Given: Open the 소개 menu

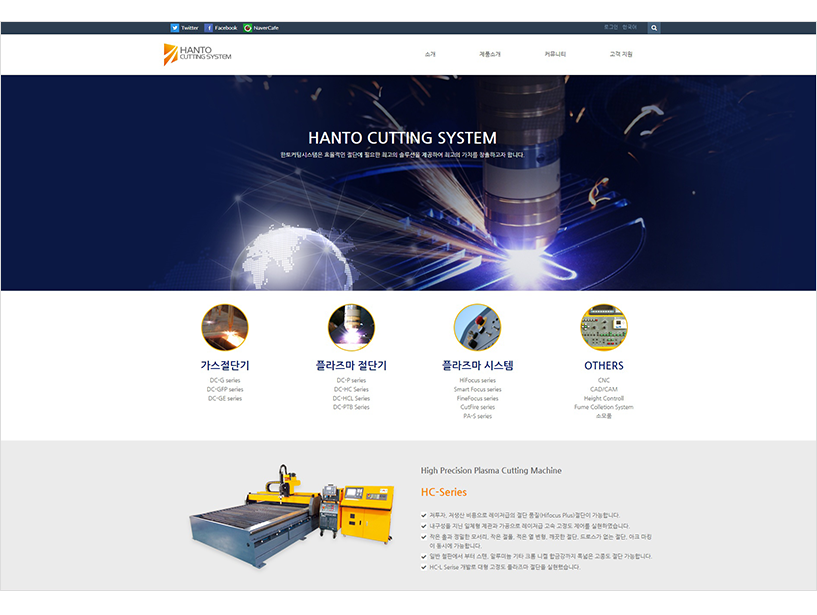Looking at the screenshot, I should (x=430, y=54).
